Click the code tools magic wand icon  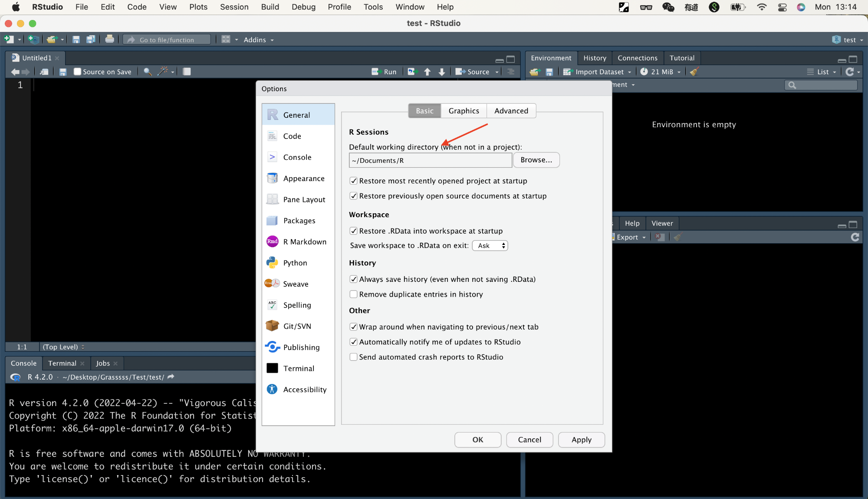[x=163, y=72]
